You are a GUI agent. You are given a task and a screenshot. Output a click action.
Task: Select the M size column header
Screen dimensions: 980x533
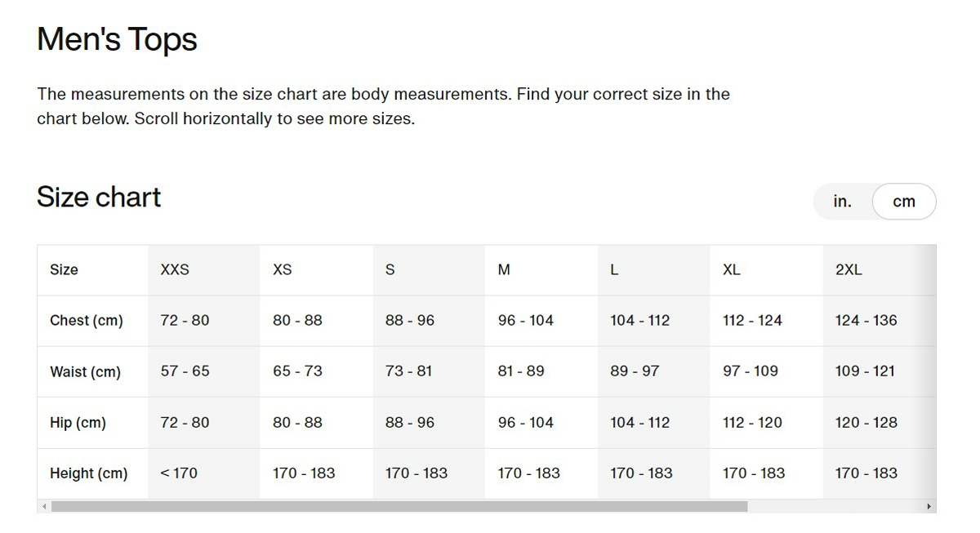[x=504, y=269]
